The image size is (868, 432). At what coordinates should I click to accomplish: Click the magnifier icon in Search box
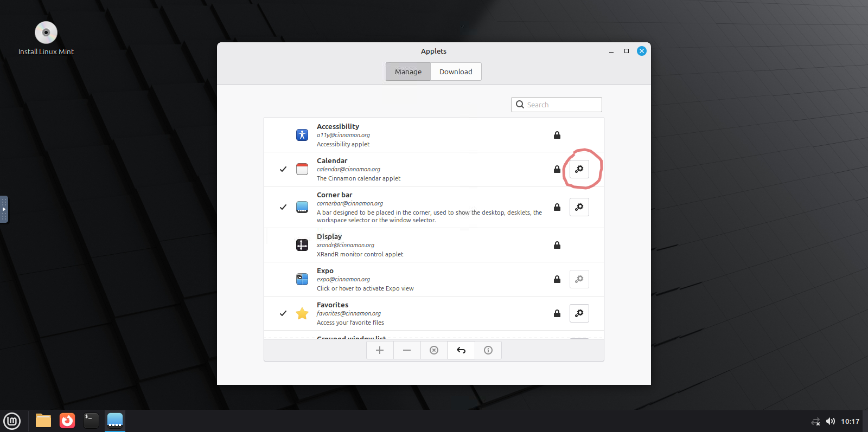(520, 105)
